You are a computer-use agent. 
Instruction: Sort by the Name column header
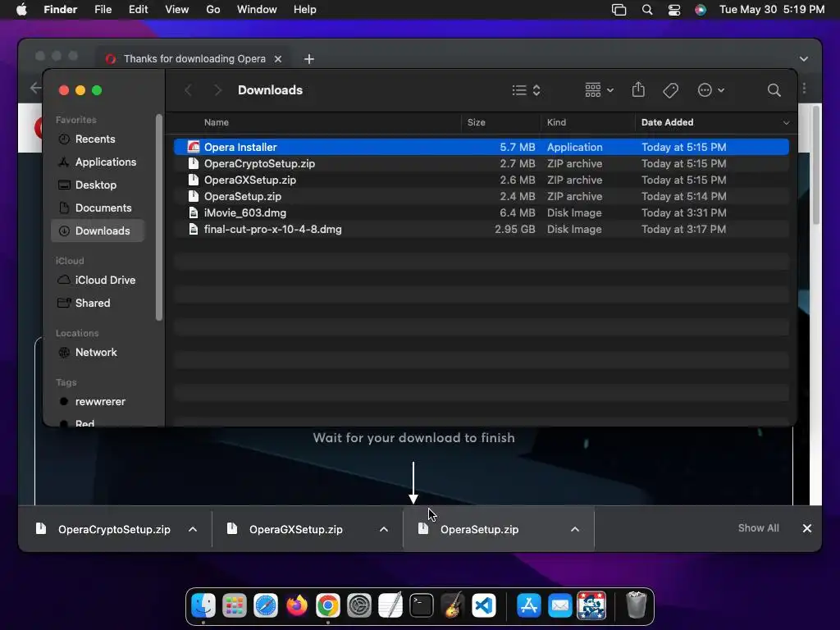click(x=216, y=122)
